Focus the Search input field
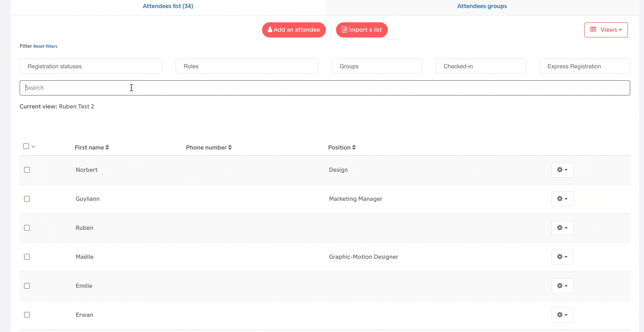The image size is (644, 332). [x=325, y=88]
